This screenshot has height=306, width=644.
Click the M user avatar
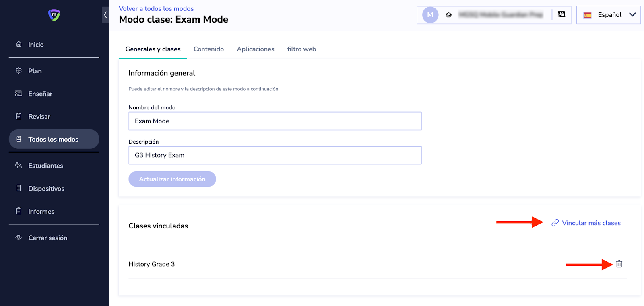tap(430, 15)
